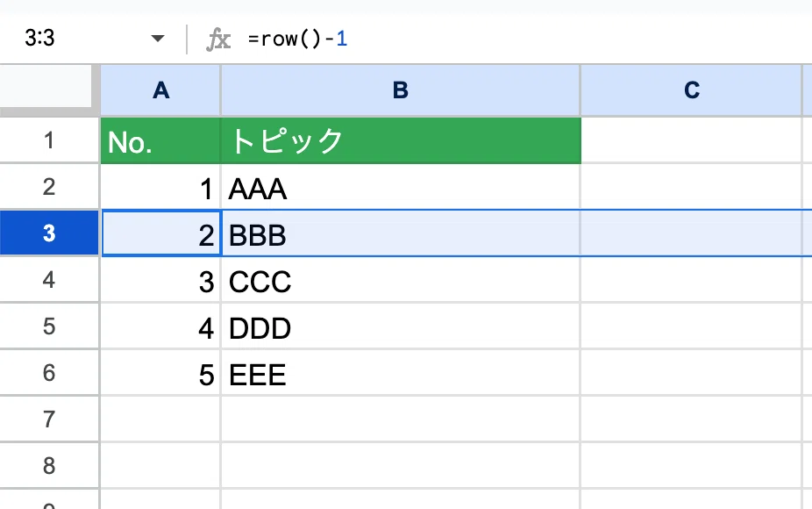This screenshot has width=812, height=509.
Task: Click the fx function icon
Action: (218, 39)
